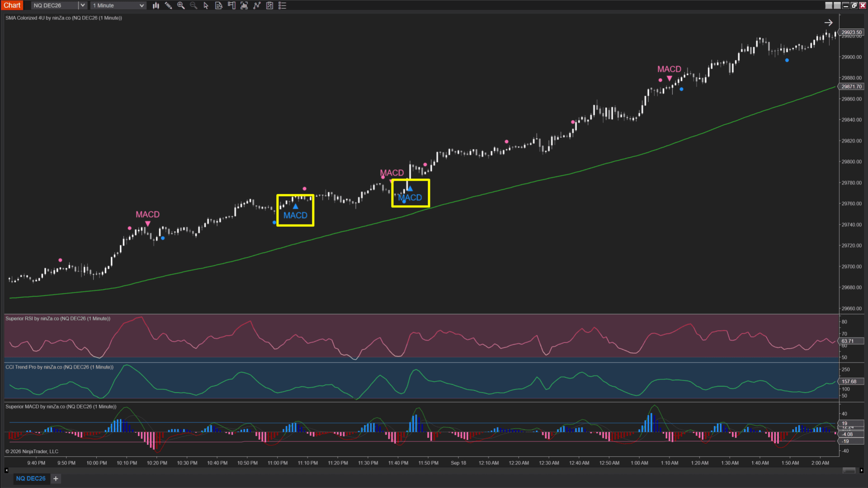Viewport: 868px width, 488px height.
Task: Select the zoom in magnifier tool
Action: coord(181,5)
